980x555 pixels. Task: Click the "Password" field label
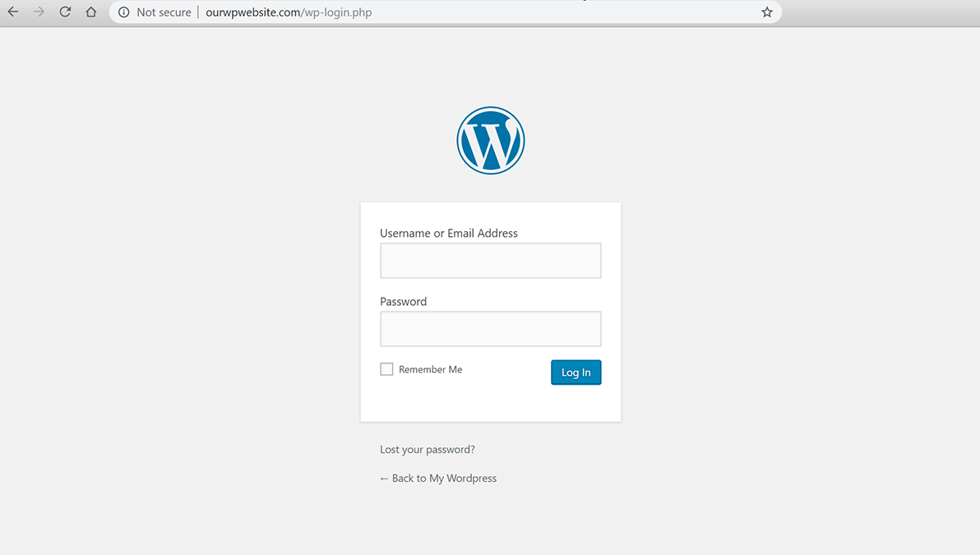tap(403, 302)
